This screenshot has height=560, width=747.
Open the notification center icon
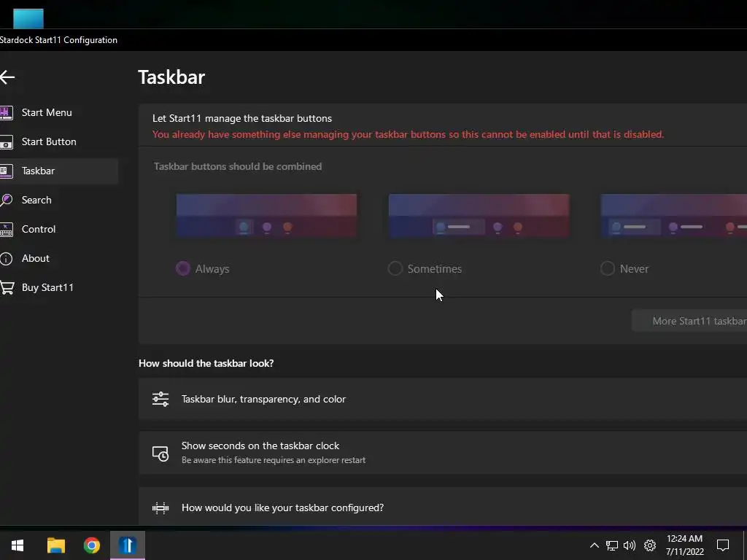point(723,545)
